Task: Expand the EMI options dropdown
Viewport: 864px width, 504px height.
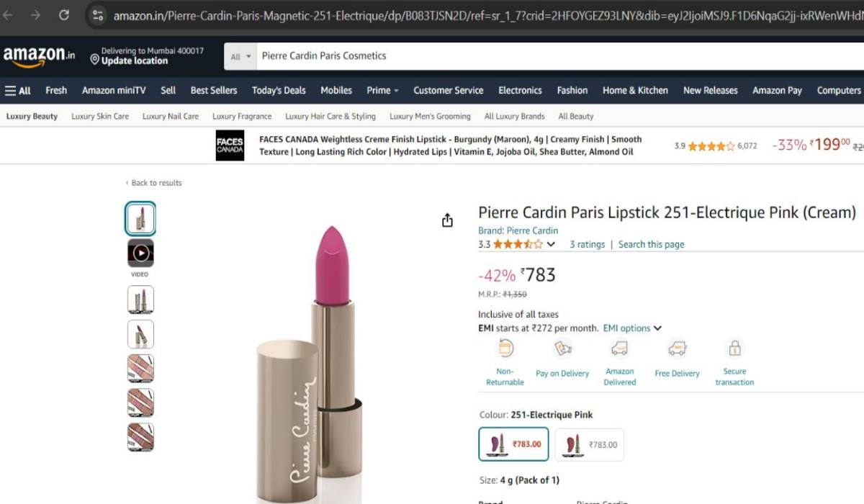Action: tap(631, 328)
